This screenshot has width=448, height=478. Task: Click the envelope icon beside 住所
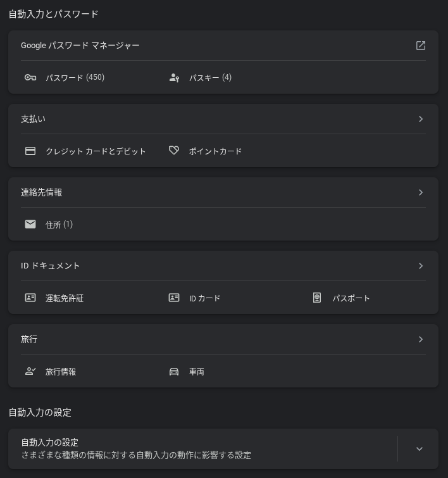pyautogui.click(x=30, y=224)
